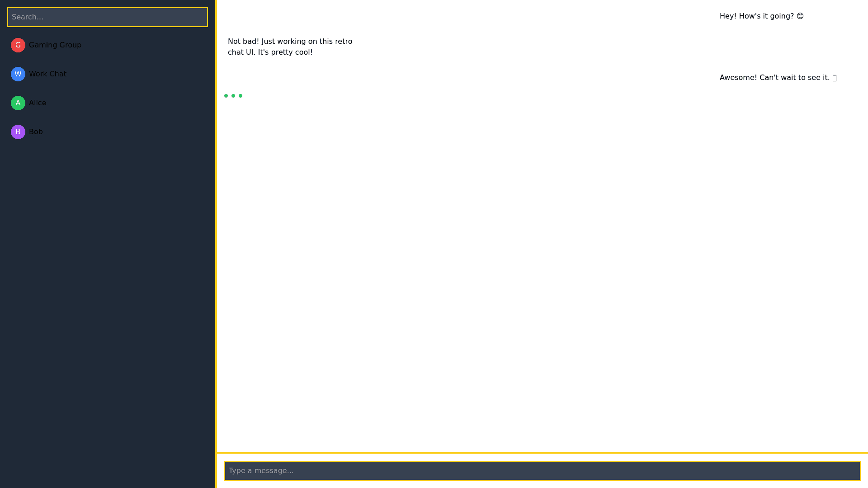The image size is (868, 488).
Task: Click the red G avatar icon
Action: point(18,45)
